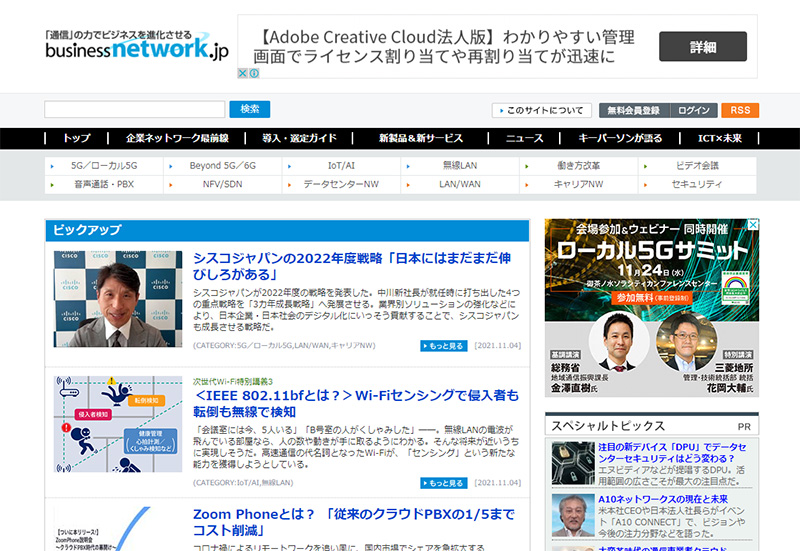Screen dimensions: 800x551
Task: Click the ログイン login button
Action: tap(693, 110)
